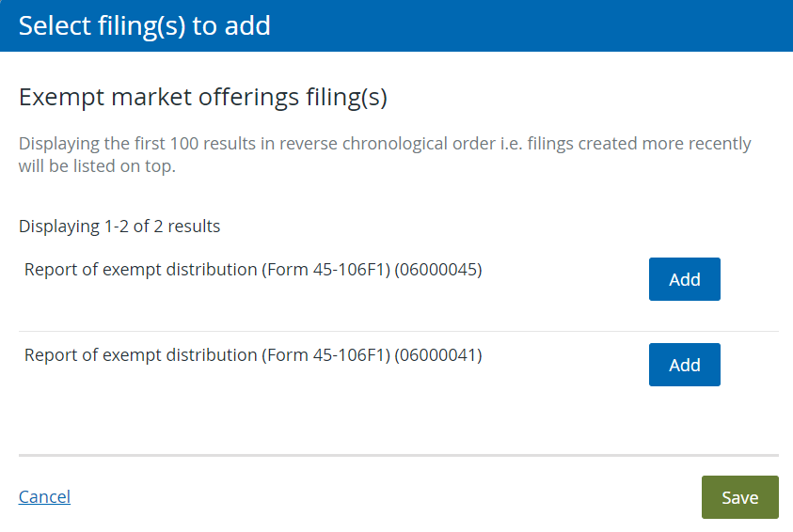The image size is (793, 532).
Task: Click "Form 45-106F1" in the first result
Action: pyautogui.click(x=325, y=269)
